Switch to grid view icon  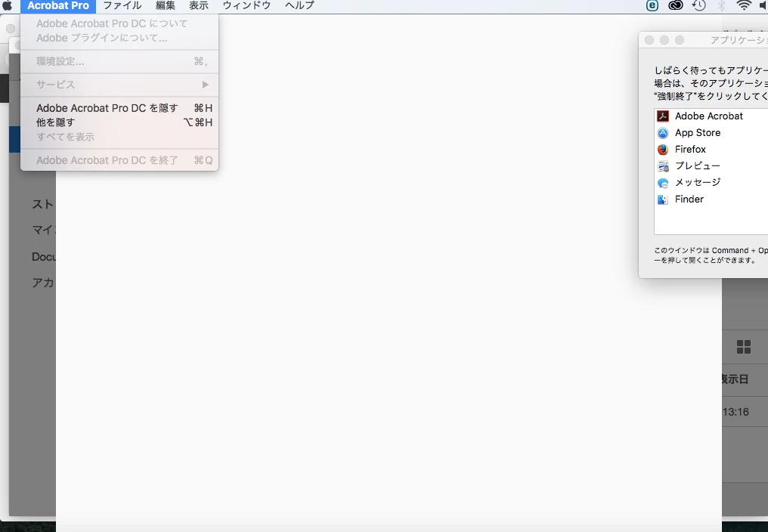pos(744,347)
